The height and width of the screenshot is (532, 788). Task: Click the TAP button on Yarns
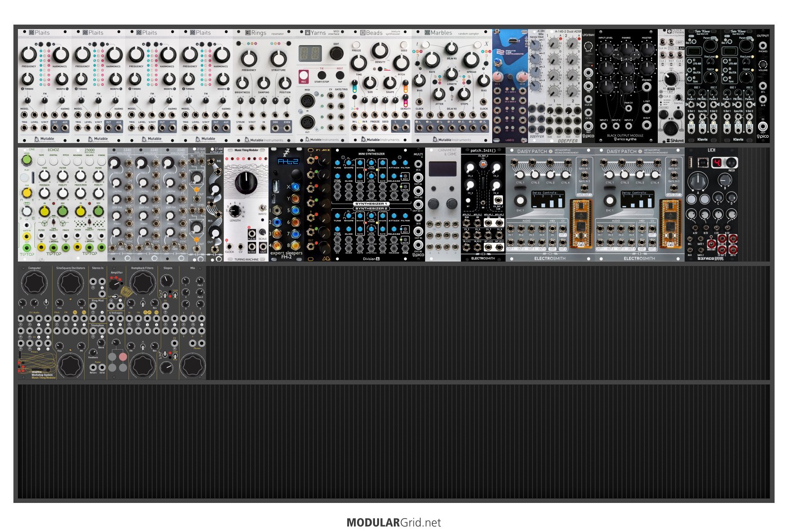tap(340, 76)
